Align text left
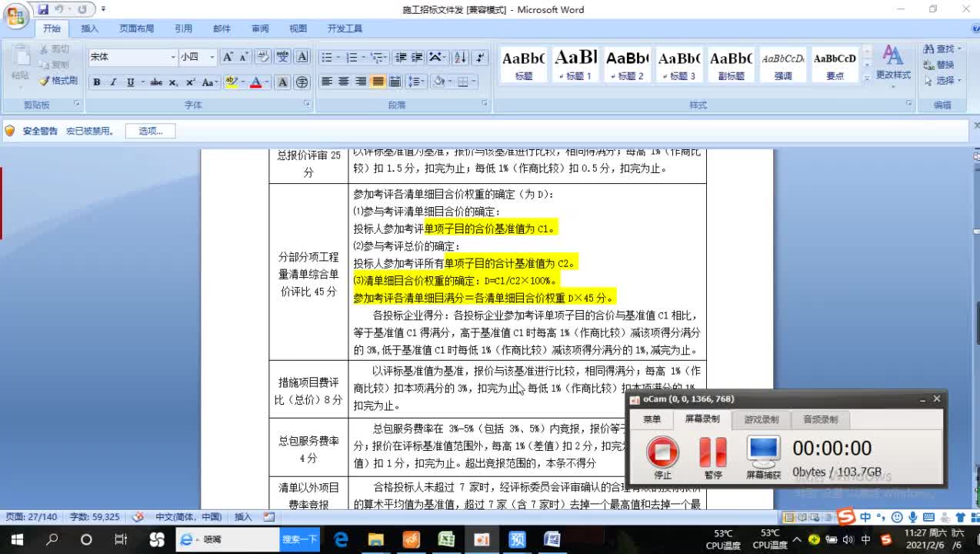 point(327,82)
